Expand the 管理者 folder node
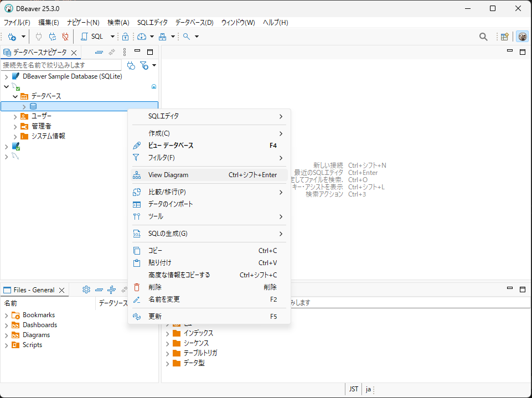This screenshot has height=398, width=532. (16, 127)
